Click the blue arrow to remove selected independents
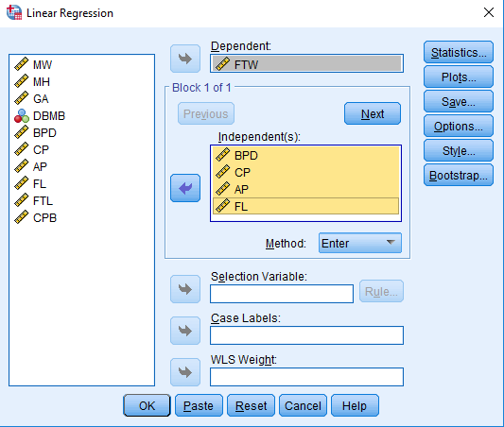 pos(185,188)
